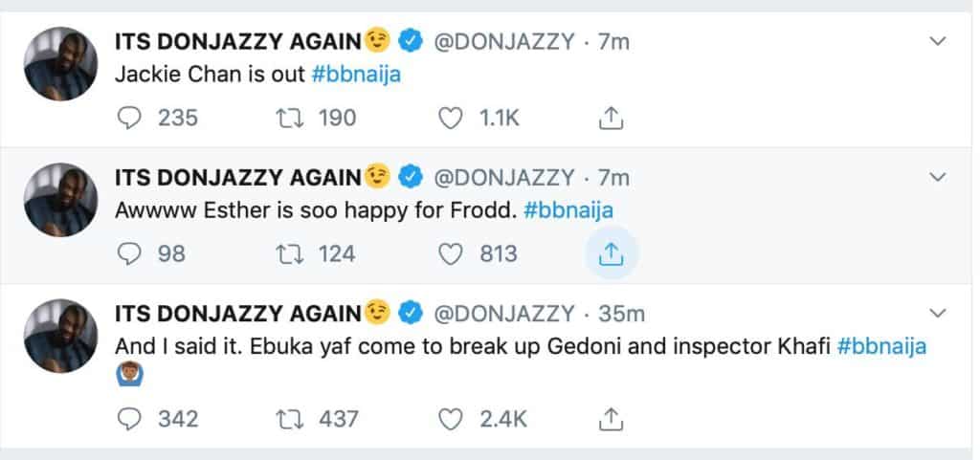Open the options chevron on the Ebuka tweet
This screenshot has width=980, height=460.
(938, 313)
